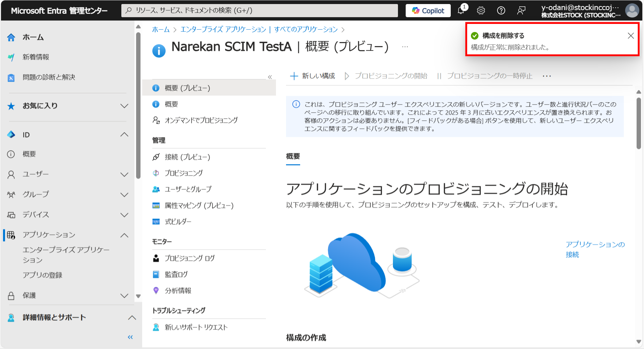Select the 概要 tab in main content
The width and height of the screenshot is (644, 349).
point(293,156)
